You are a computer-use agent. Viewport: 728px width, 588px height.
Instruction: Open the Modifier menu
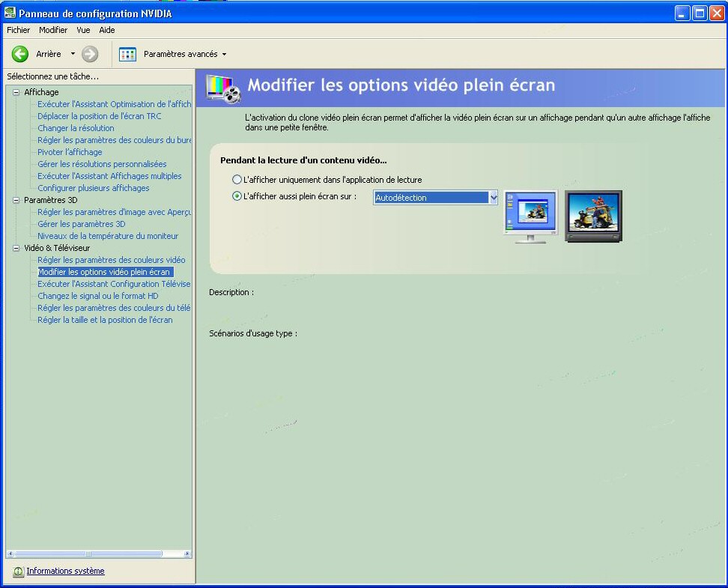pyautogui.click(x=53, y=30)
